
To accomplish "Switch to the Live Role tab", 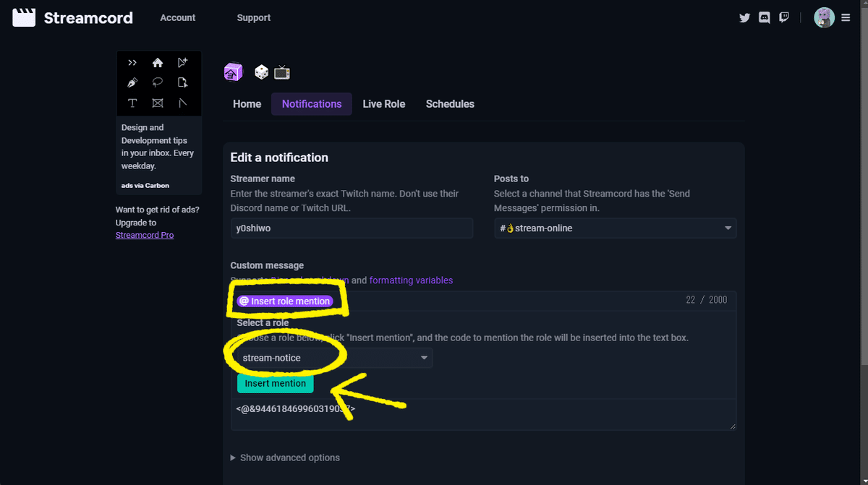I will (x=384, y=103).
